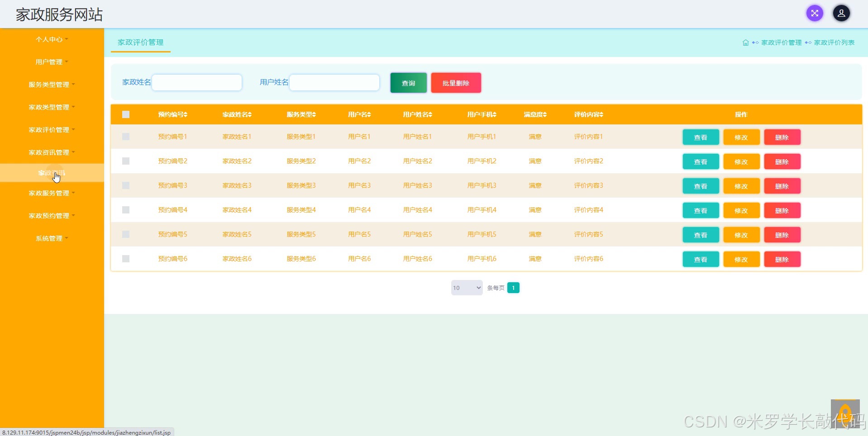This screenshot has height=436, width=868.
Task: Delete the 预约编号3 row
Action: [782, 186]
